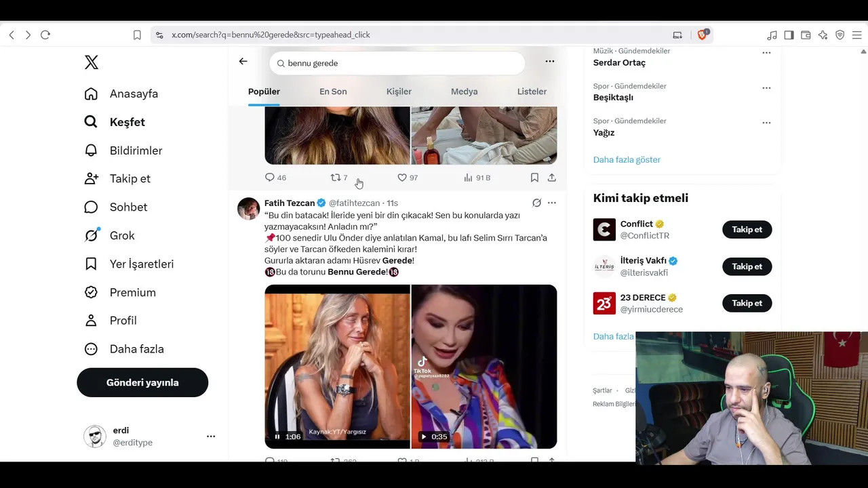Open Profil in the sidebar

click(110, 321)
